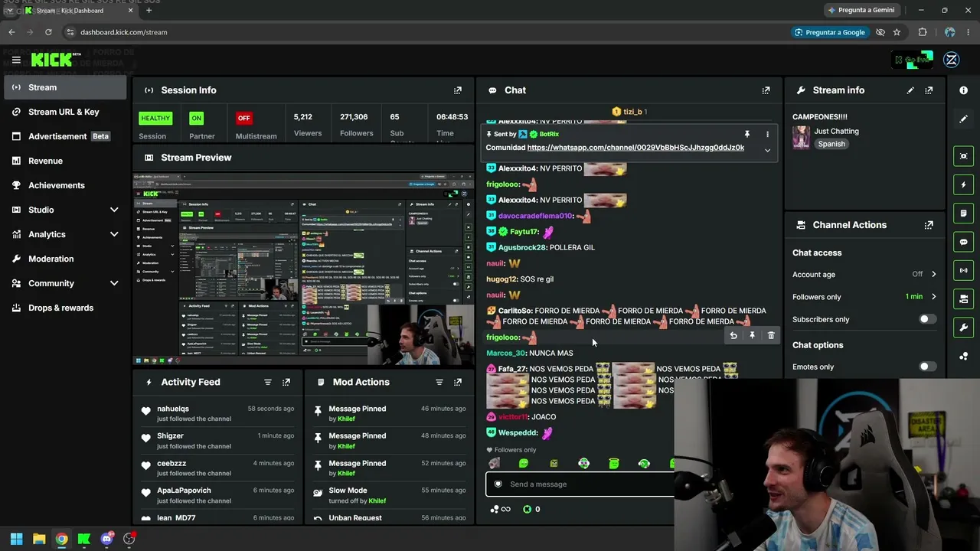The height and width of the screenshot is (551, 980).
Task: Open File Explorer from the taskbar
Action: [x=39, y=539]
